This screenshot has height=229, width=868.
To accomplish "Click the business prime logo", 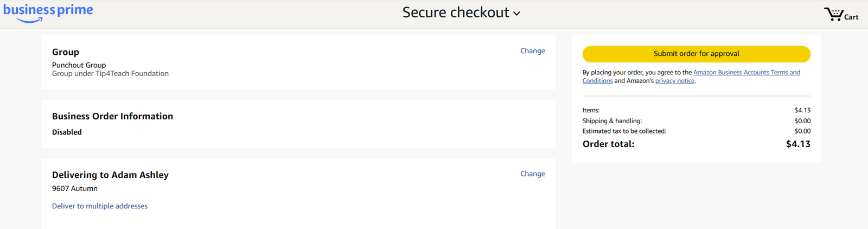I will click(x=48, y=12).
